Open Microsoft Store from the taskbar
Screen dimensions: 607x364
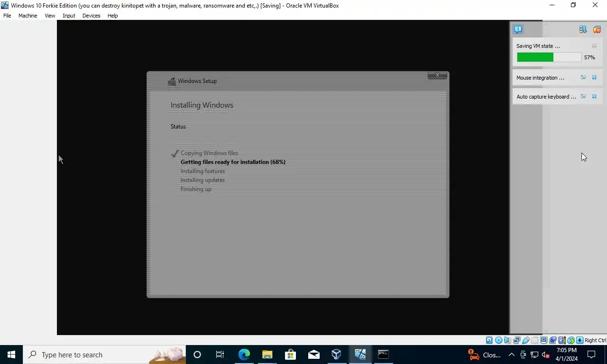point(290,355)
